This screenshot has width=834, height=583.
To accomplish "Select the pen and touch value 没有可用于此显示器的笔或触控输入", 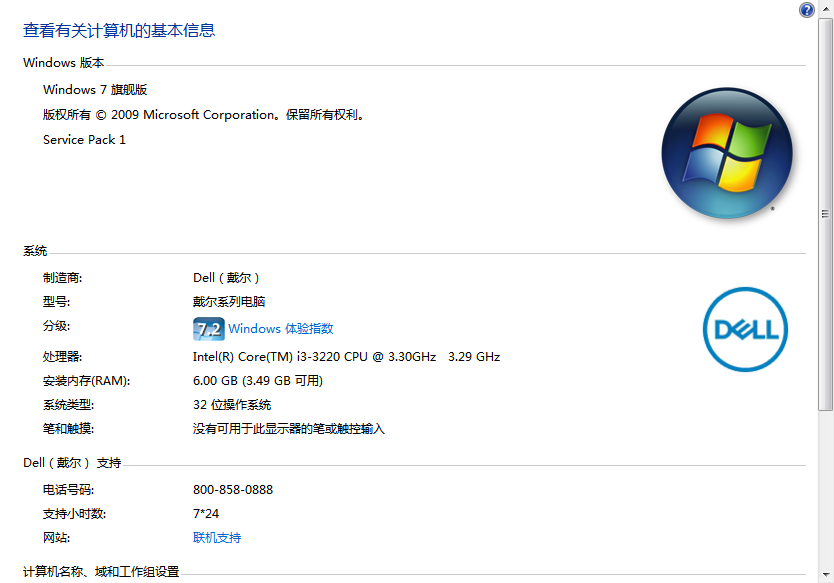I will [x=289, y=429].
